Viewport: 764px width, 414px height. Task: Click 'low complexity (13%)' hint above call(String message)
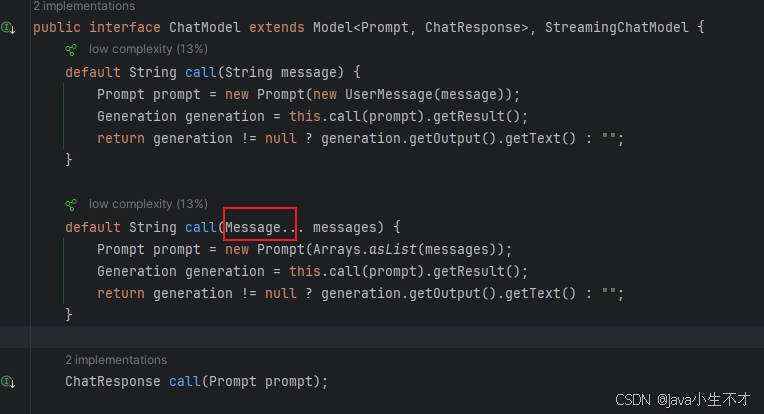(x=148, y=49)
